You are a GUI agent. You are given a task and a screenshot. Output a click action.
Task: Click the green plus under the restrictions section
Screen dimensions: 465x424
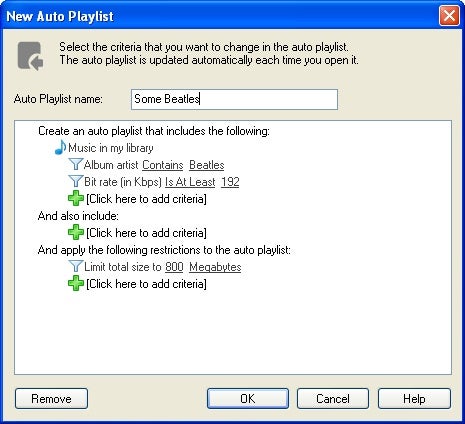[x=76, y=283]
